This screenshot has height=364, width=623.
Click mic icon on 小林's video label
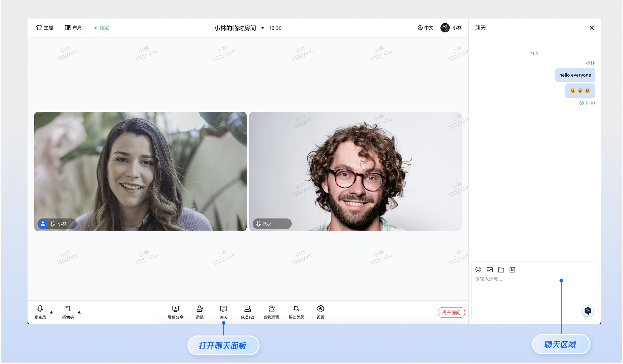53,224
